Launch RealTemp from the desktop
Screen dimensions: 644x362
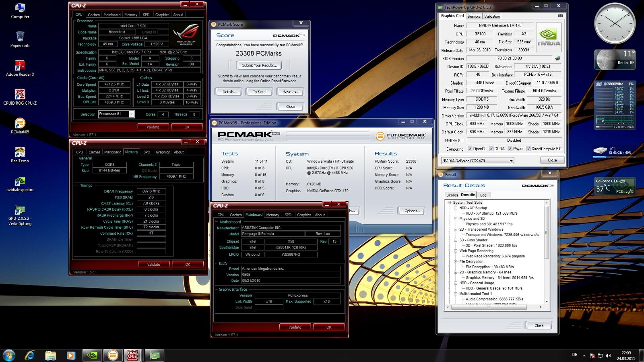tap(20, 155)
